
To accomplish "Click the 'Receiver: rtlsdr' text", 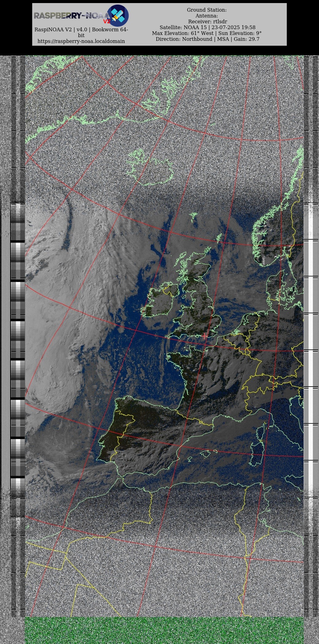I will 208,22.
